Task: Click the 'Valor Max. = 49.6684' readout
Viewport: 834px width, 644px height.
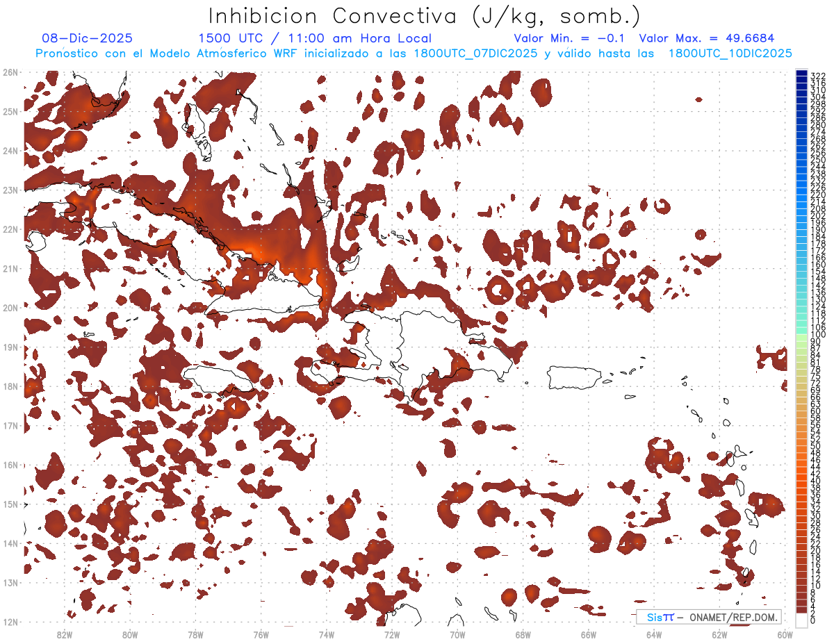Action: coord(707,38)
